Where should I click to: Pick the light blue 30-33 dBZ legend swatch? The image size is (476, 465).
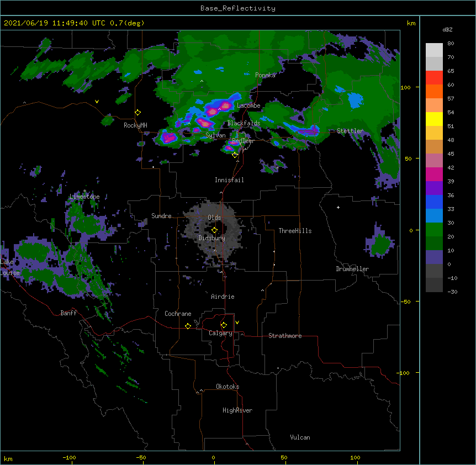434,216
